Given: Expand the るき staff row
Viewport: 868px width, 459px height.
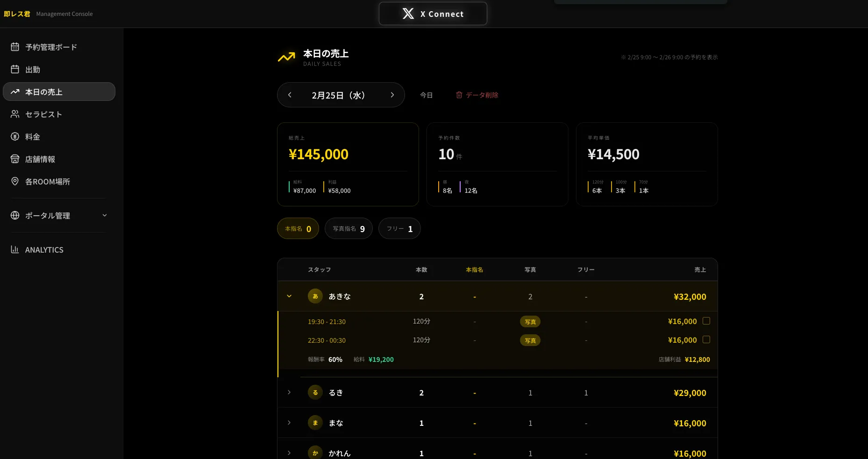Looking at the screenshot, I should coord(289,392).
